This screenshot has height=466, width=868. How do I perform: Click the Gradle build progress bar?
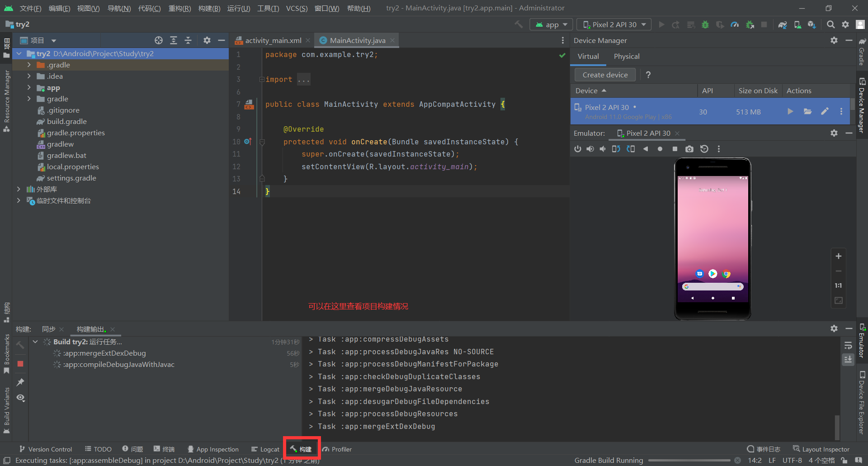[x=689, y=460]
